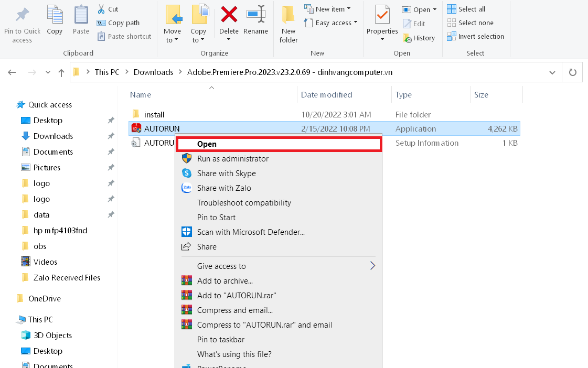Open Documents under Quick access
Viewport: 588px width, 368px height.
coord(47,152)
